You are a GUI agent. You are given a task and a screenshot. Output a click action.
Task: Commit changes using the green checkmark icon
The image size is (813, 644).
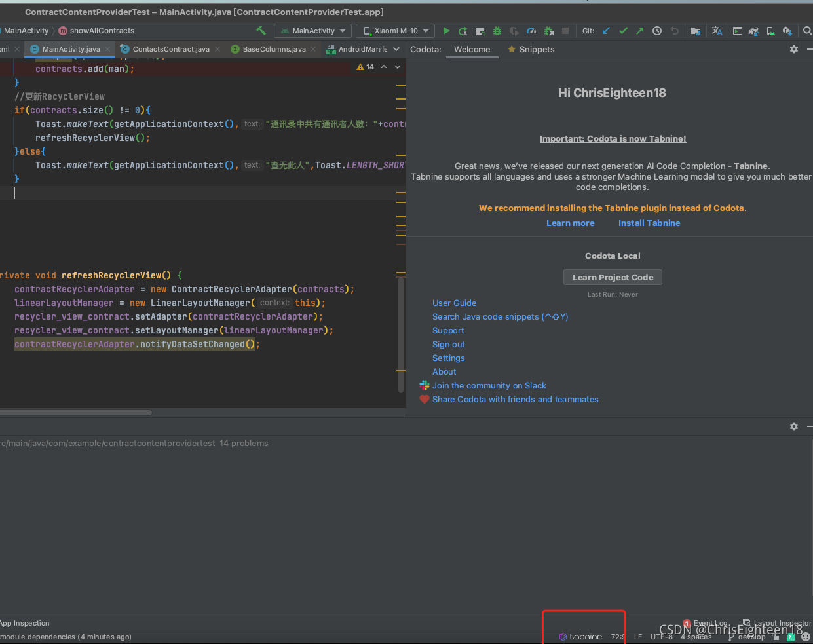(623, 30)
